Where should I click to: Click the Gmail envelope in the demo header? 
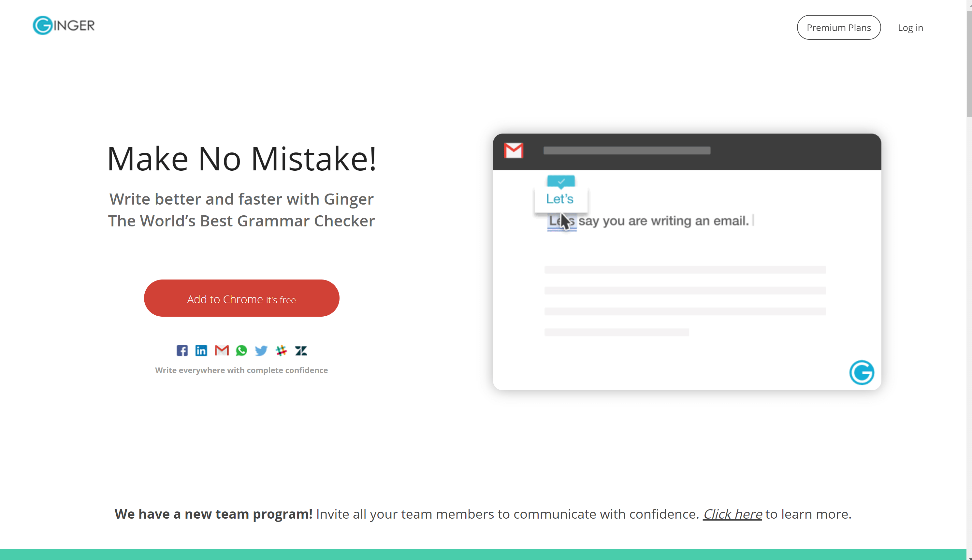(514, 151)
